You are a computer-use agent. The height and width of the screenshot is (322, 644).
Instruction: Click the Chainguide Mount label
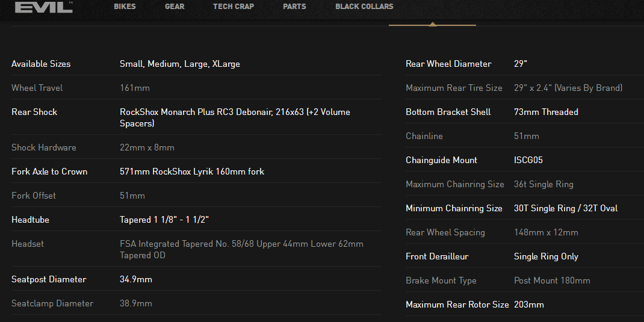point(442,160)
